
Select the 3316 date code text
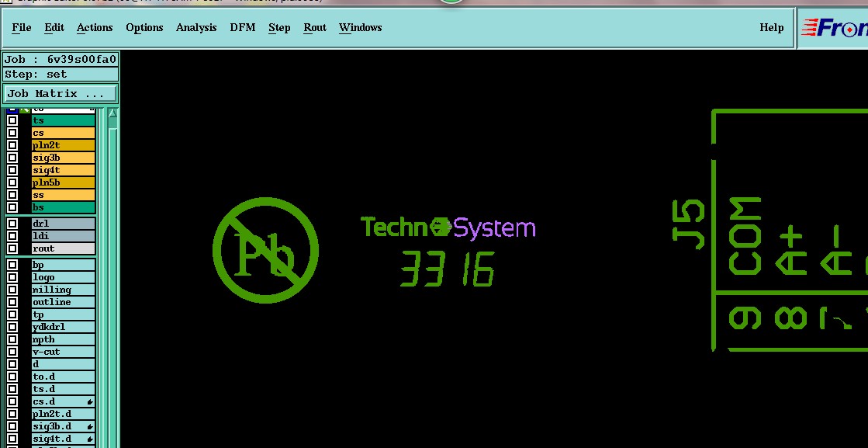[447, 269]
